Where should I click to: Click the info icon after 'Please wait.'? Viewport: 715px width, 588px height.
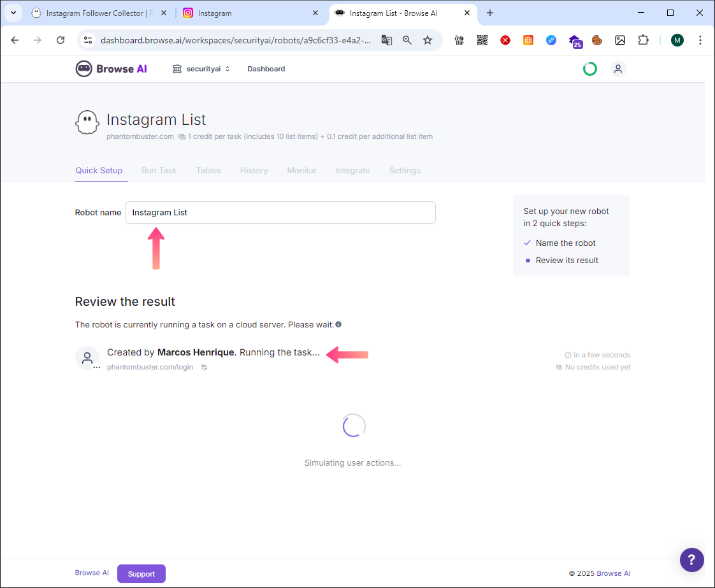click(x=338, y=324)
